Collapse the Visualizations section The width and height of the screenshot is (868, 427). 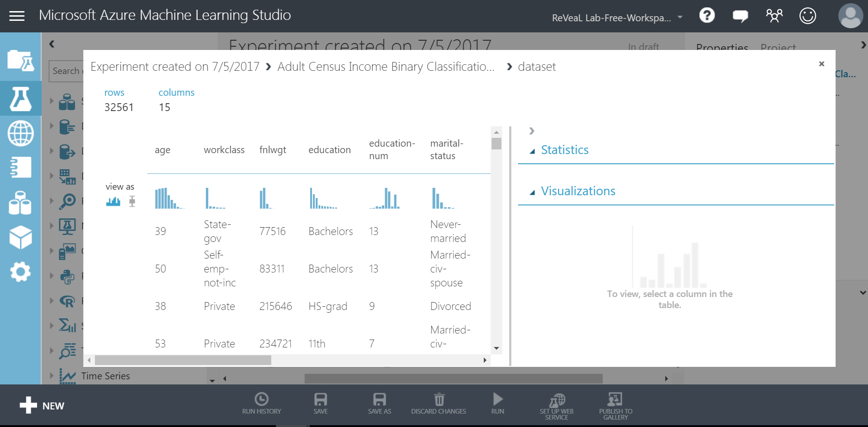click(x=532, y=192)
